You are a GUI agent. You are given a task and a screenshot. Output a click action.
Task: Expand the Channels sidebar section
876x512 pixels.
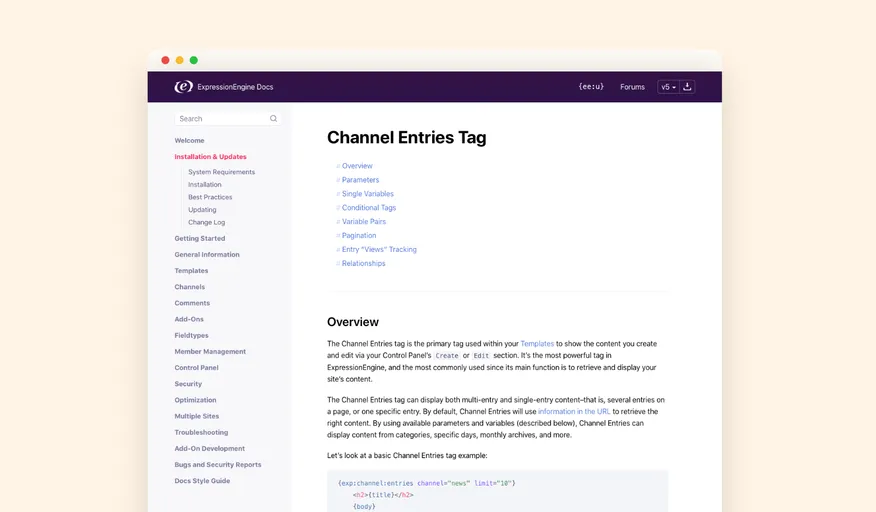[x=189, y=287]
